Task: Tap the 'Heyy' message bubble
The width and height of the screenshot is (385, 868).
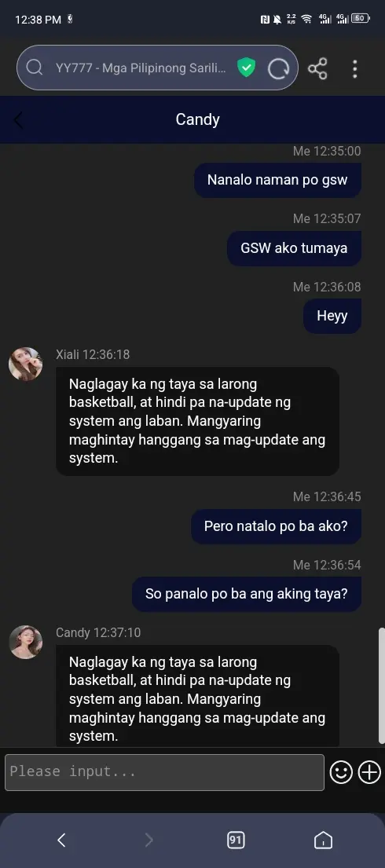Action: pyautogui.click(x=332, y=316)
